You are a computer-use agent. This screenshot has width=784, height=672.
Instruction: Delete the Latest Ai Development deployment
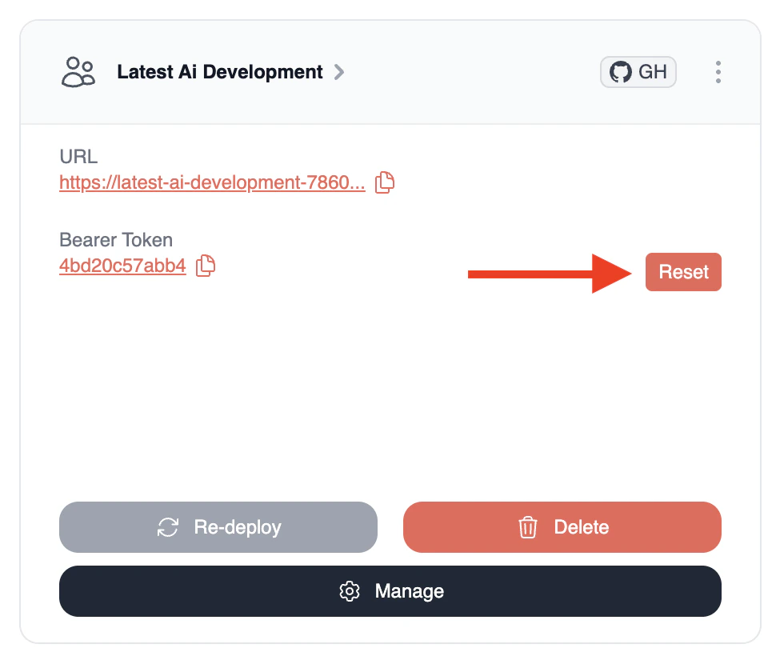pos(562,527)
